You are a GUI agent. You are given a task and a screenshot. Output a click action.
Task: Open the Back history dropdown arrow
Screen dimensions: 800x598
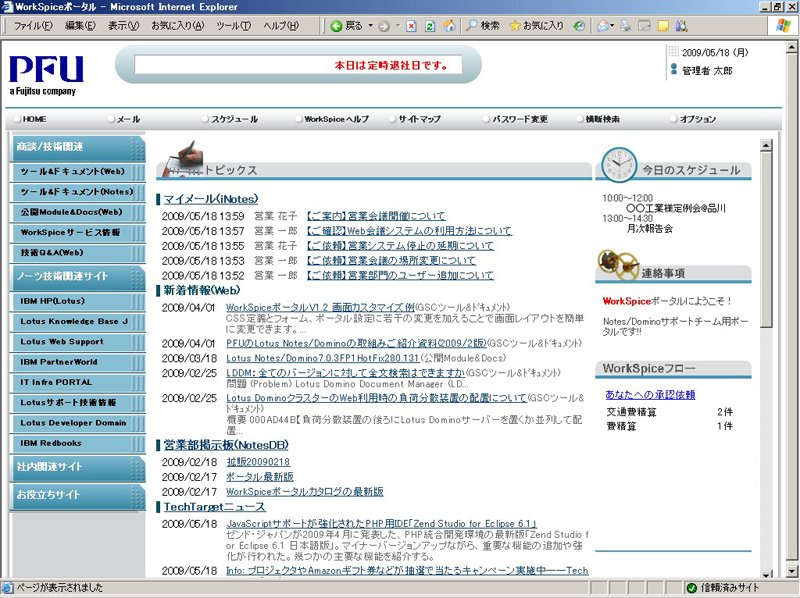point(371,26)
